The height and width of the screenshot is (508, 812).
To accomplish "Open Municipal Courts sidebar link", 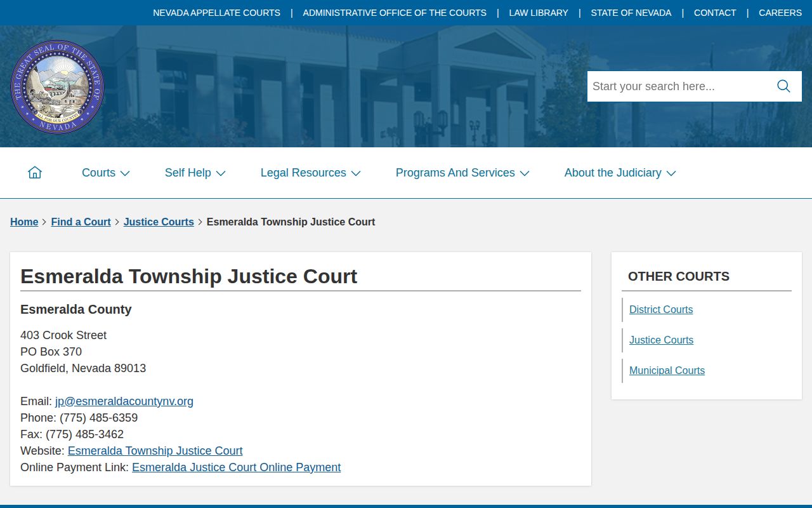I will click(667, 370).
